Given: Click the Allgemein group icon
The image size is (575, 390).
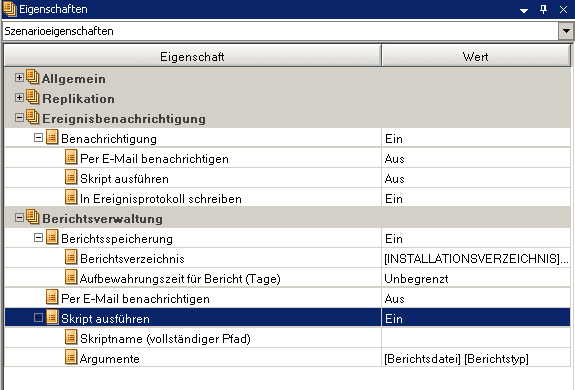Looking at the screenshot, I should 33,77.
